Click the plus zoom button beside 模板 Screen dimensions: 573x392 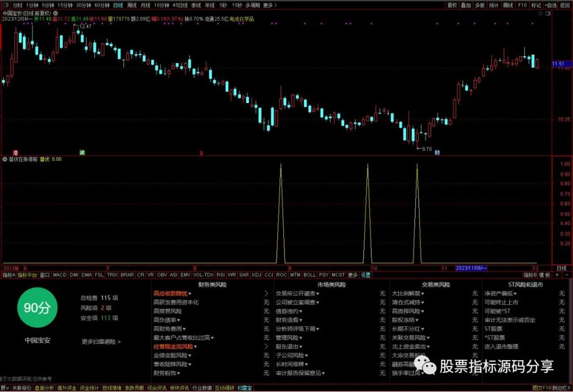(557, 275)
